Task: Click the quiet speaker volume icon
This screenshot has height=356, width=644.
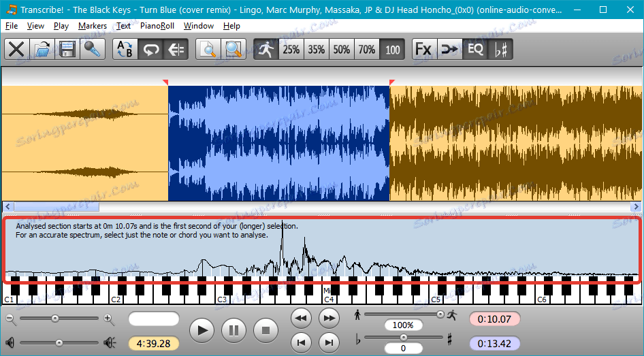Action: point(10,342)
